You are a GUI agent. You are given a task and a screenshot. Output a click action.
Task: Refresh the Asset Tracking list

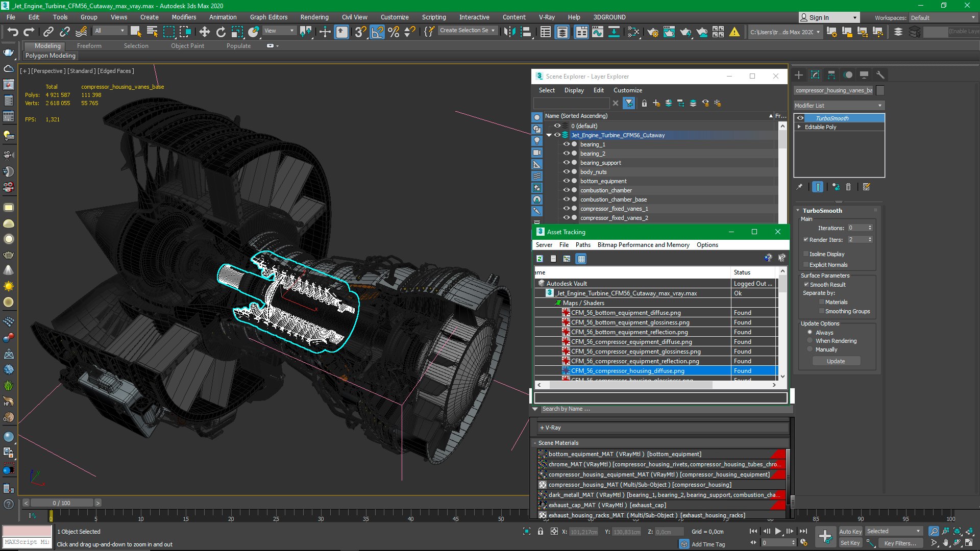pos(540,259)
